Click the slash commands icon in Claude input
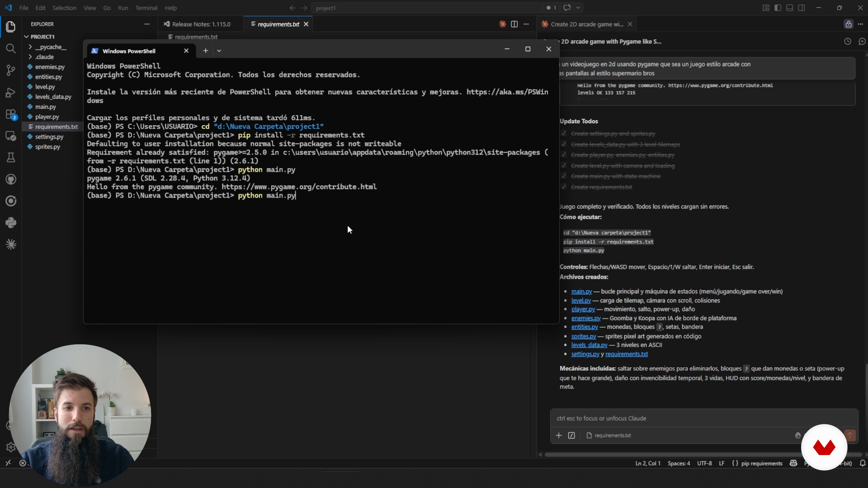 click(x=571, y=435)
